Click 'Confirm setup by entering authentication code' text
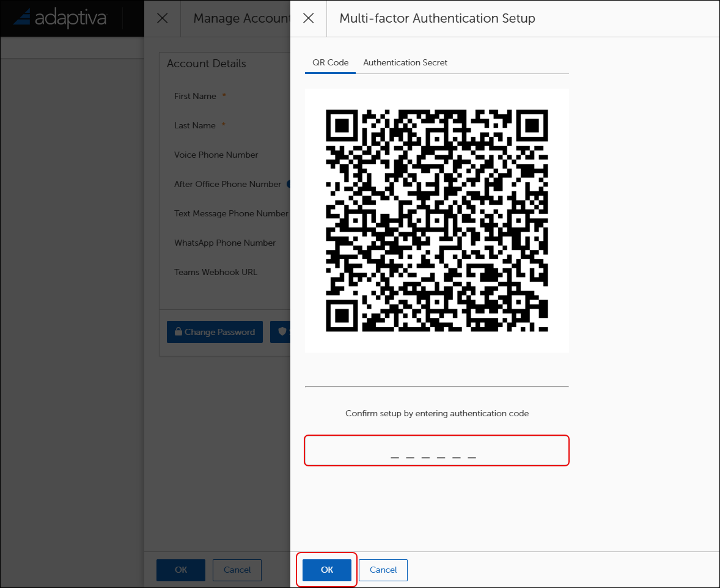The image size is (720, 588). point(436,413)
